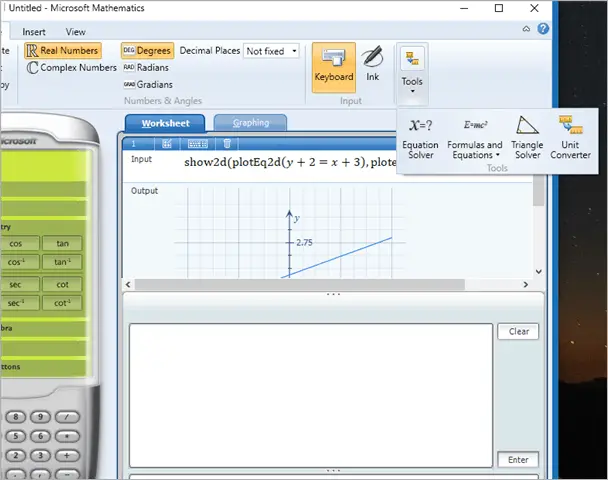Viewport: 608px width, 480px height.
Task: Maximize the Microsoft Mathematics window
Action: pyautogui.click(x=499, y=8)
